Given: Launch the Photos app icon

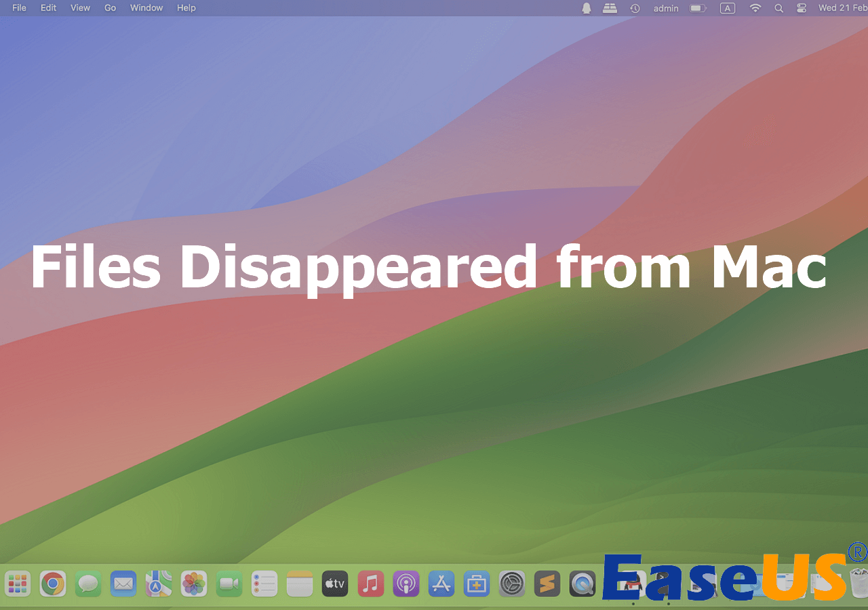Looking at the screenshot, I should coord(194,584).
